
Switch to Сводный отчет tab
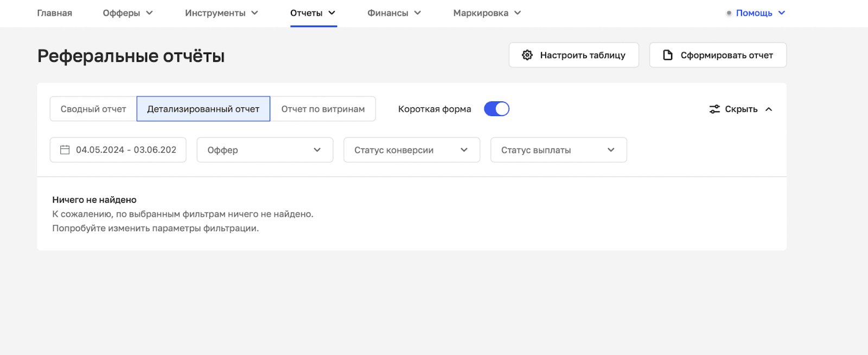93,109
